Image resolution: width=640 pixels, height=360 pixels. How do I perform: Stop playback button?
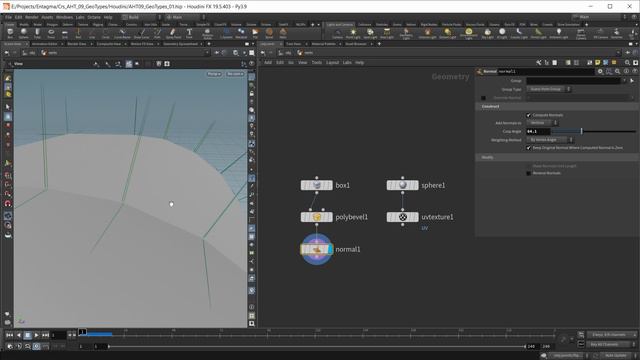27,335
